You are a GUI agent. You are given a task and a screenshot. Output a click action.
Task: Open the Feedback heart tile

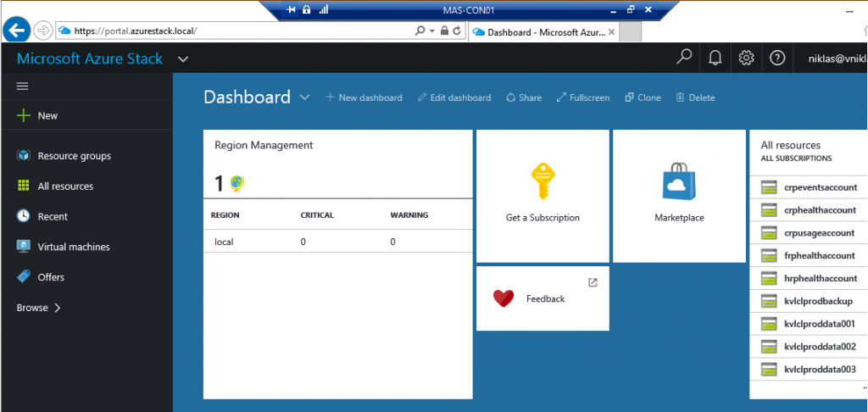pos(542,298)
